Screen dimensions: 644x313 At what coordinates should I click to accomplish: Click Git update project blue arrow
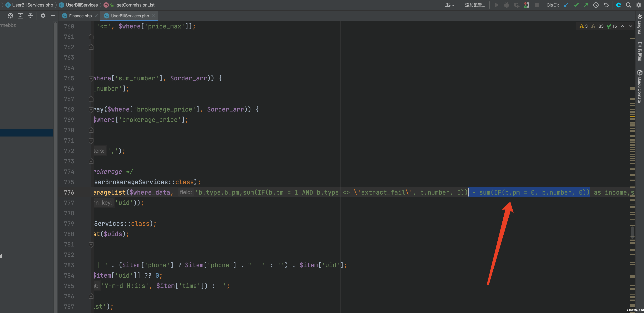(566, 5)
